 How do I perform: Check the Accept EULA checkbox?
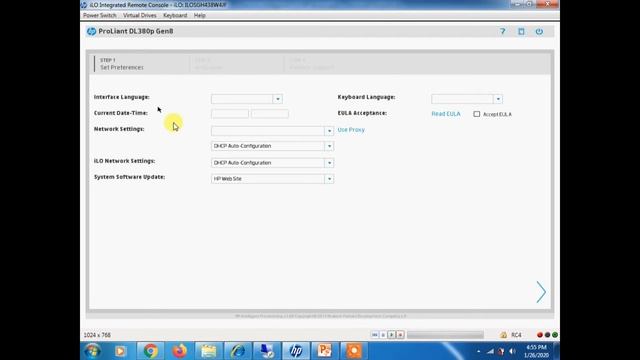[476, 114]
